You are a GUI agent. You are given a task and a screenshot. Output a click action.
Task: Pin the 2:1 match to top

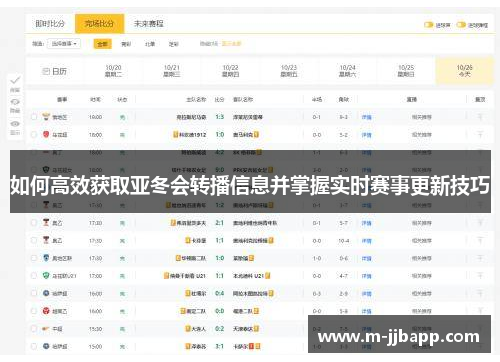(x=480, y=223)
